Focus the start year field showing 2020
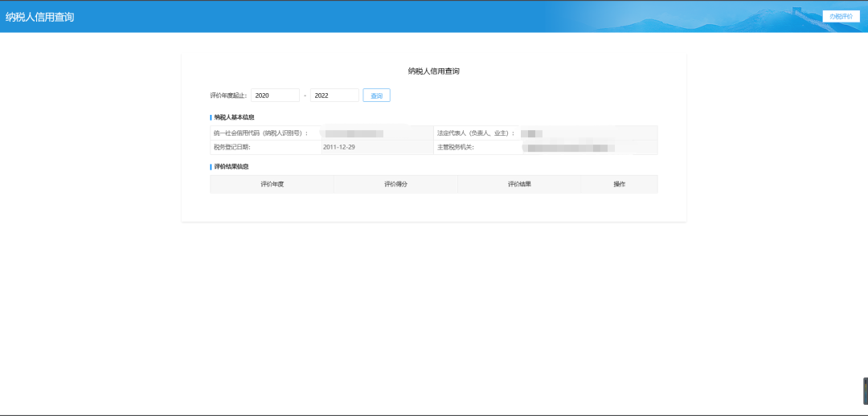 [275, 96]
